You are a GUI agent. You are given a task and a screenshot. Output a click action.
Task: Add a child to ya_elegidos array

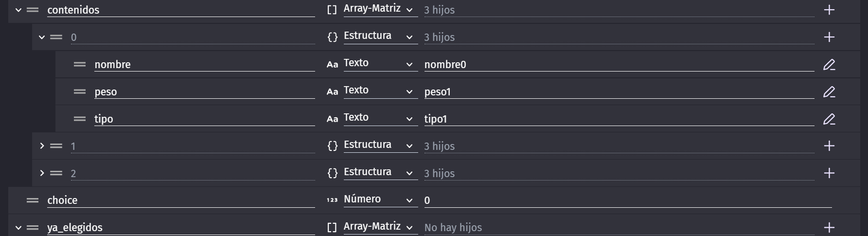click(829, 227)
